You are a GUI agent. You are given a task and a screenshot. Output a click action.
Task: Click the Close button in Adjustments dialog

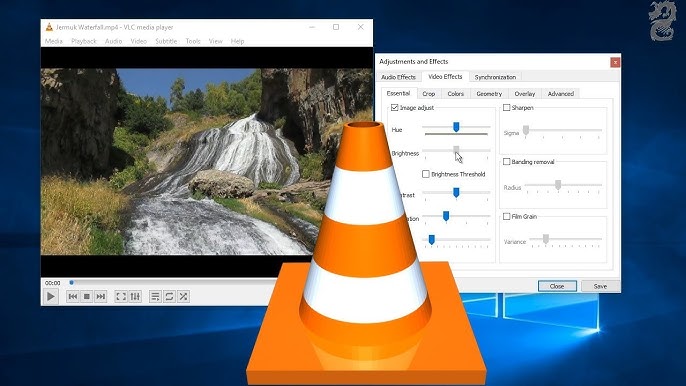click(x=557, y=286)
